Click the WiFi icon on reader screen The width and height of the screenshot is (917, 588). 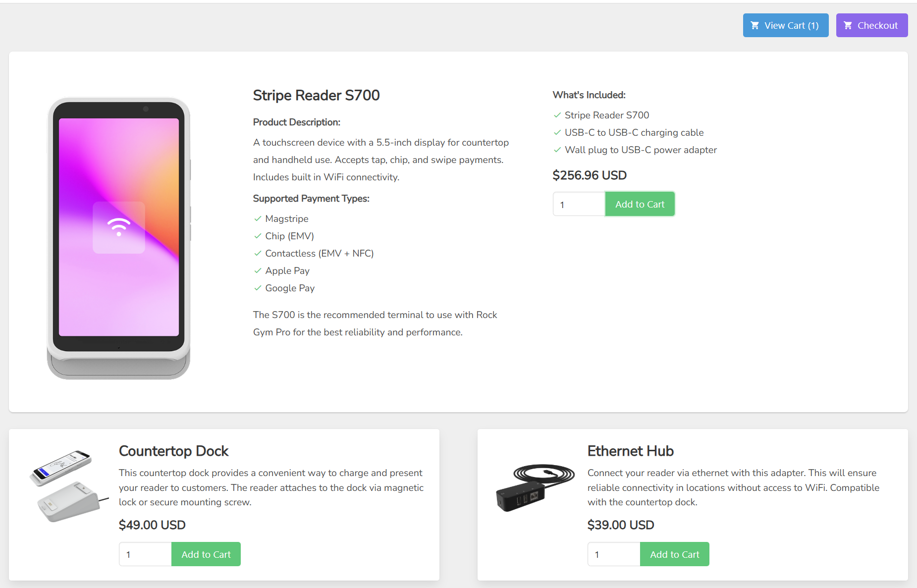(x=119, y=227)
